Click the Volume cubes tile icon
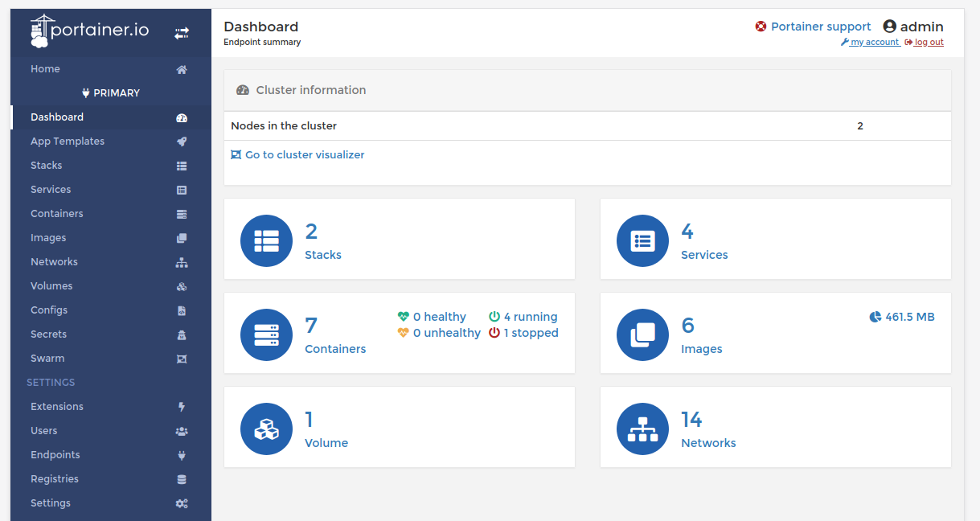The height and width of the screenshot is (521, 980). tap(266, 429)
